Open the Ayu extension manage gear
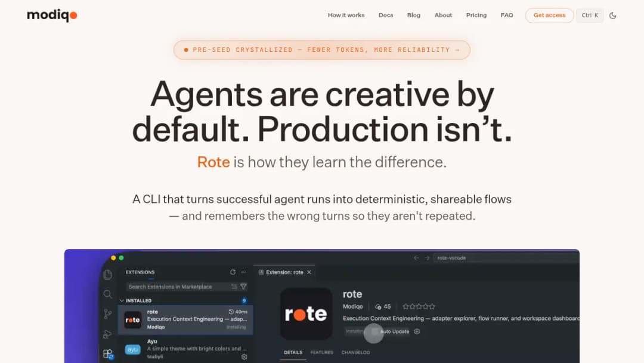The width and height of the screenshot is (644, 363). [x=244, y=357]
